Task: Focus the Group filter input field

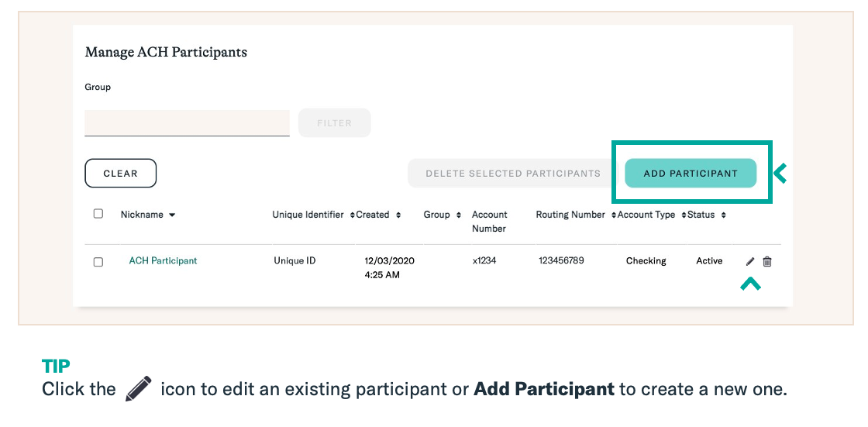Action: tap(187, 123)
